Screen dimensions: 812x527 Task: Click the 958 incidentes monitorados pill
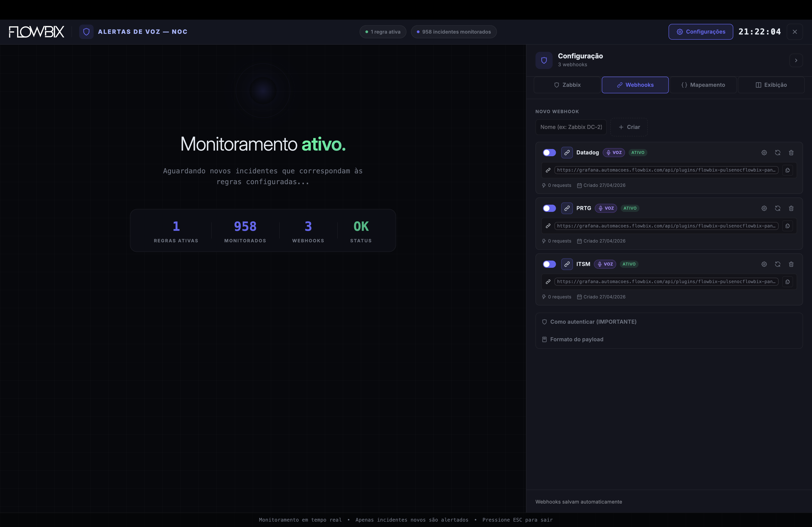click(x=454, y=32)
